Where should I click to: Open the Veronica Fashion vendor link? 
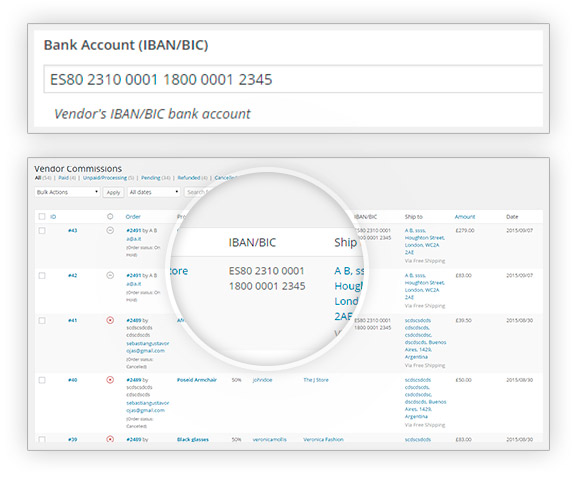[323, 440]
